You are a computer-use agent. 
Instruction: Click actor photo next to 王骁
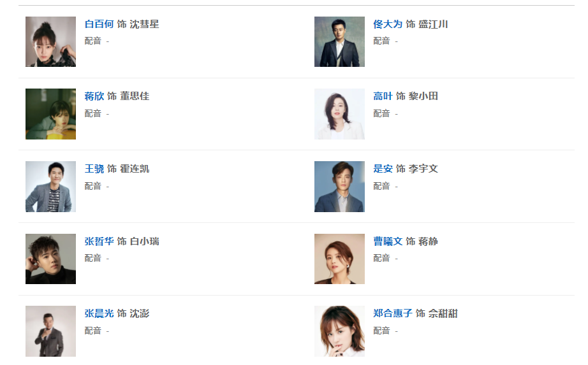[50, 187]
